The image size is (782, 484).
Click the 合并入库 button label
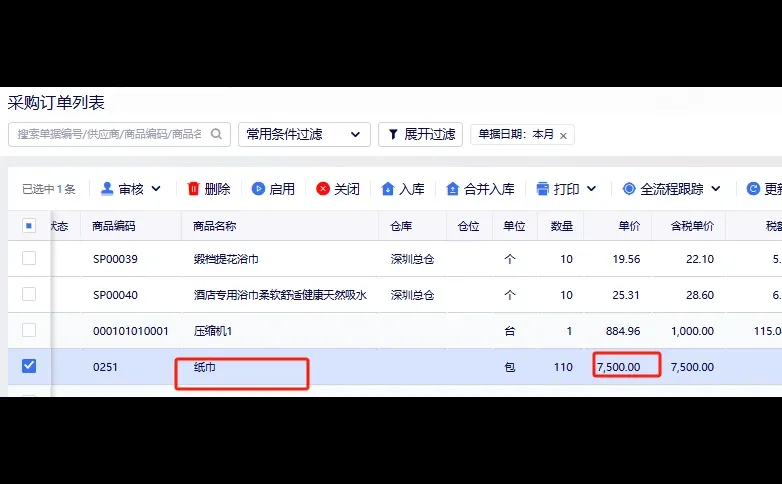coord(489,189)
